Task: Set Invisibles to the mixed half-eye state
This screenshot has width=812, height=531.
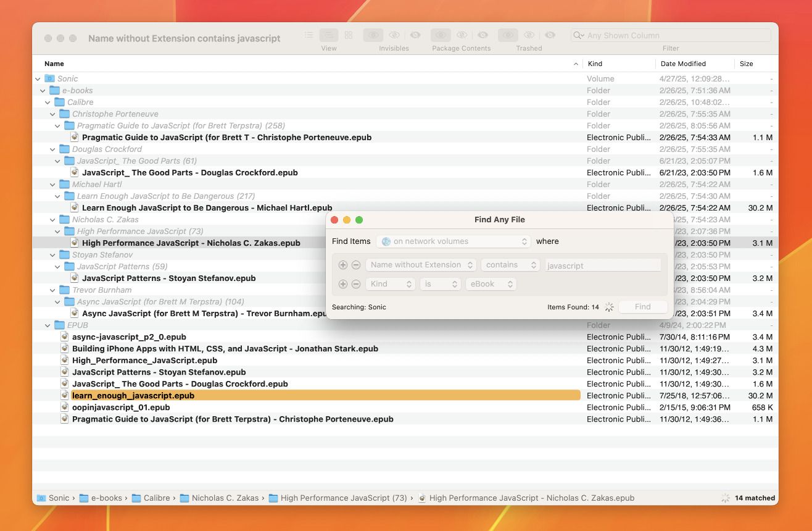Action: click(x=415, y=35)
